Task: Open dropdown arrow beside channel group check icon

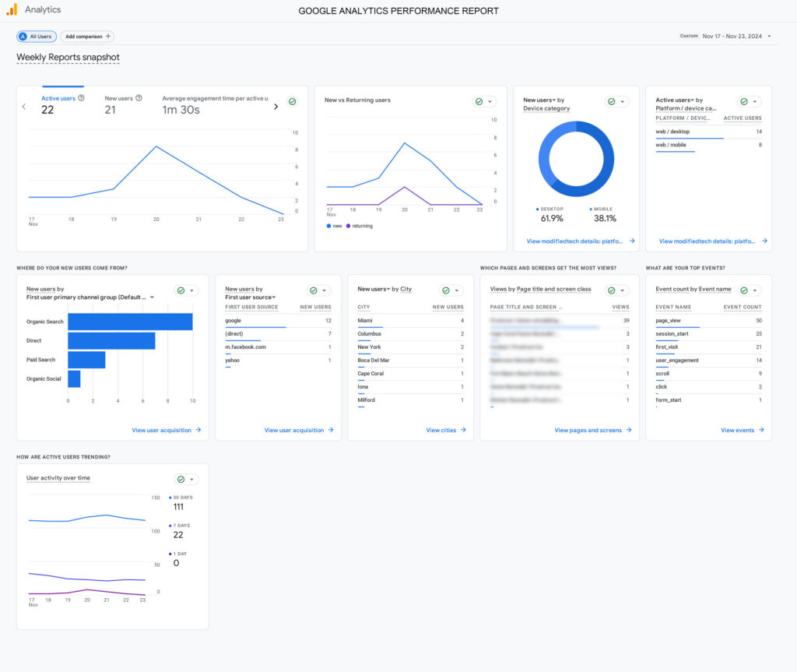Action: [192, 290]
